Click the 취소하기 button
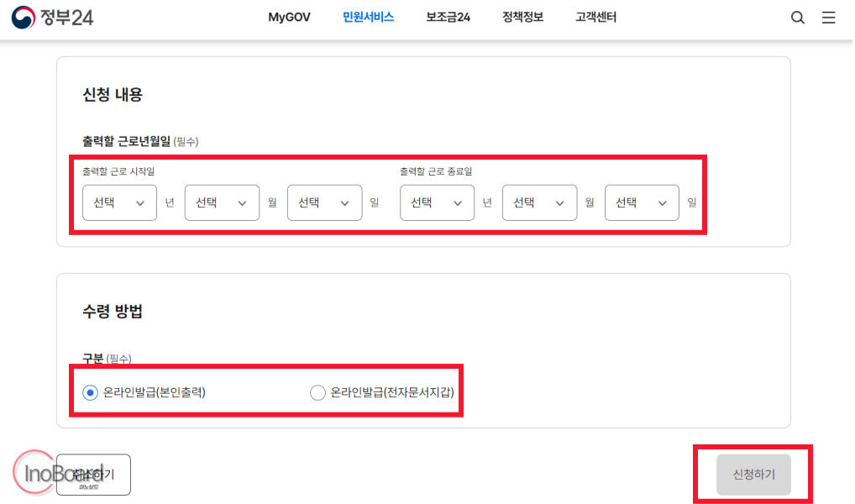 click(x=93, y=475)
